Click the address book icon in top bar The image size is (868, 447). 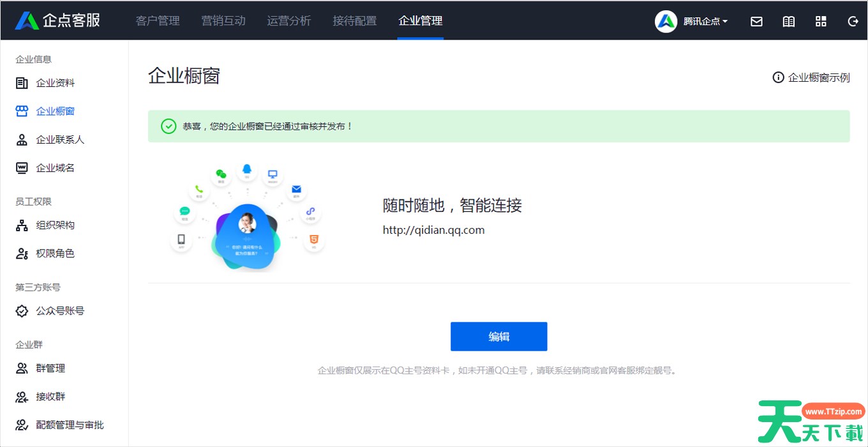tap(788, 21)
